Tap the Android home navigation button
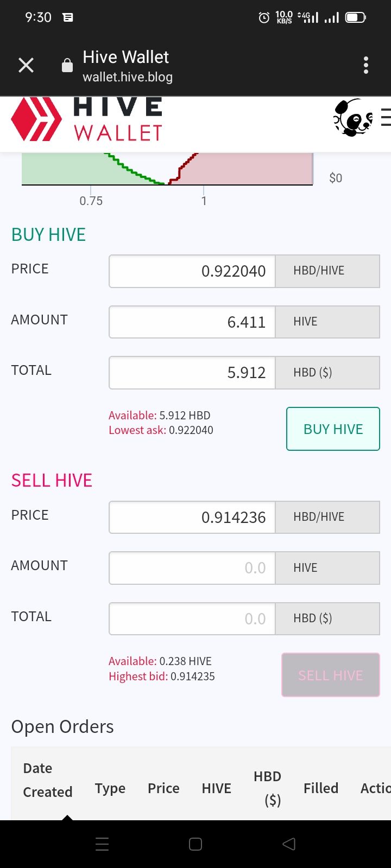The width and height of the screenshot is (391, 868). [195, 844]
